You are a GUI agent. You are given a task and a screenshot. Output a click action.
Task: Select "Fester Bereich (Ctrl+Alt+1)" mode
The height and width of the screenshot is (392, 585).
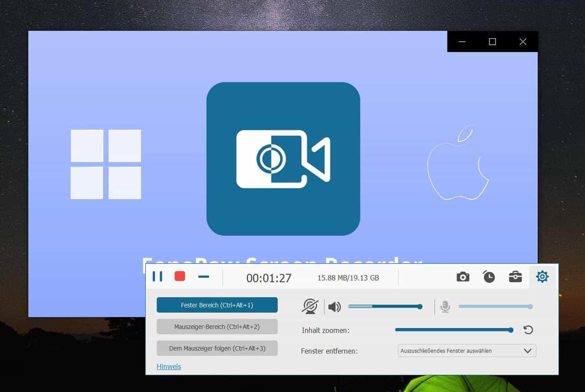click(x=217, y=305)
